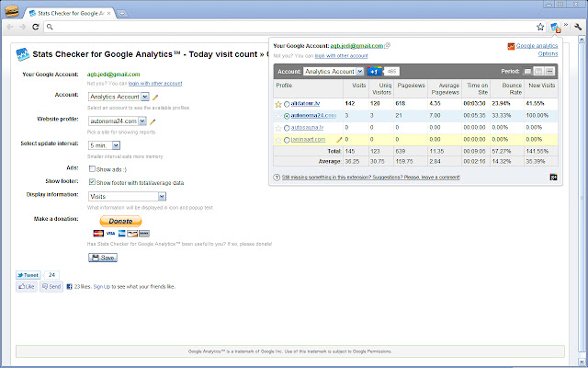This screenshot has width=588, height=368.
Task: Open the Website profile dropdown
Action: coord(117,121)
